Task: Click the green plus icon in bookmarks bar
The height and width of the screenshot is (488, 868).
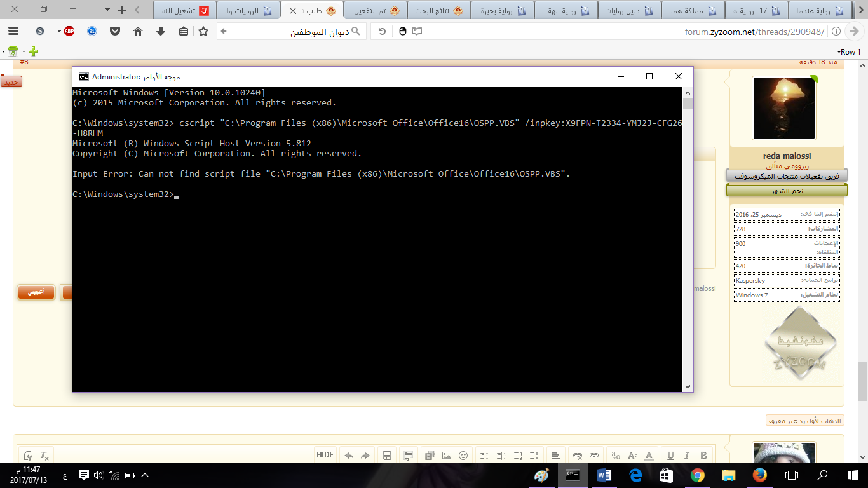Action: (33, 51)
